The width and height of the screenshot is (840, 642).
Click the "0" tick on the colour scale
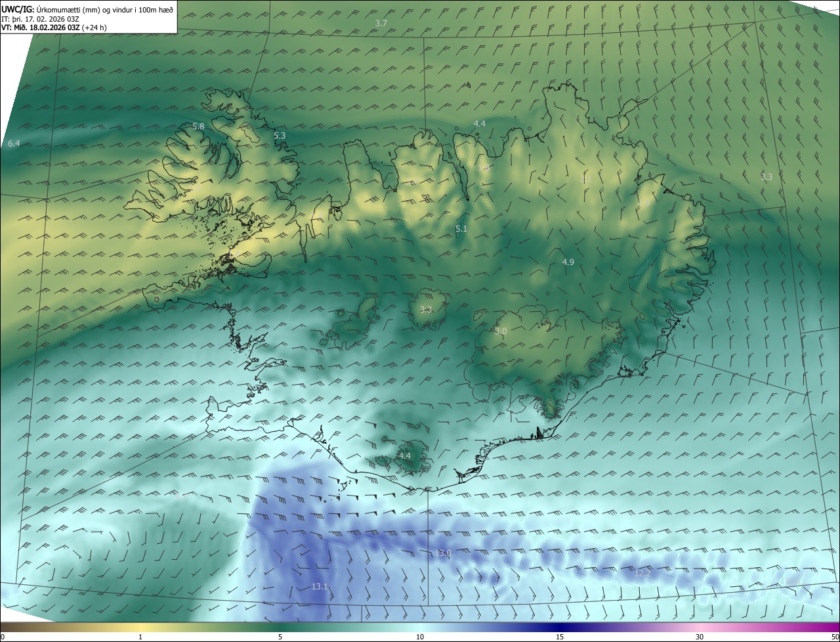coord(3,637)
